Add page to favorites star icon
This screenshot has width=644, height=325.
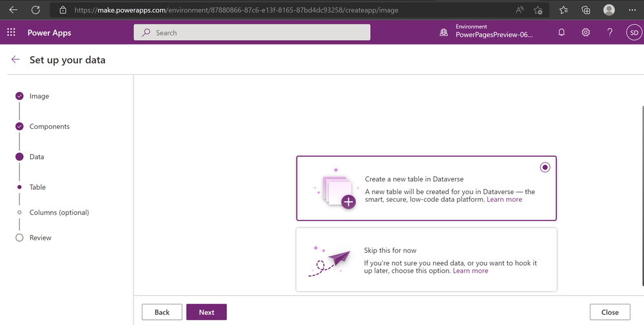[538, 10]
